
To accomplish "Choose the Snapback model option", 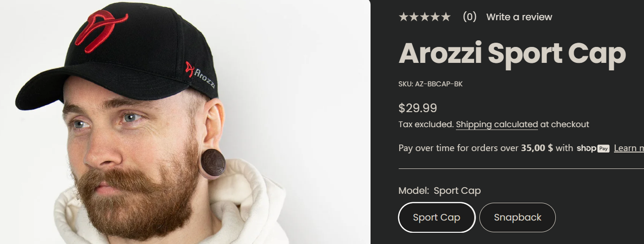I will [517, 217].
